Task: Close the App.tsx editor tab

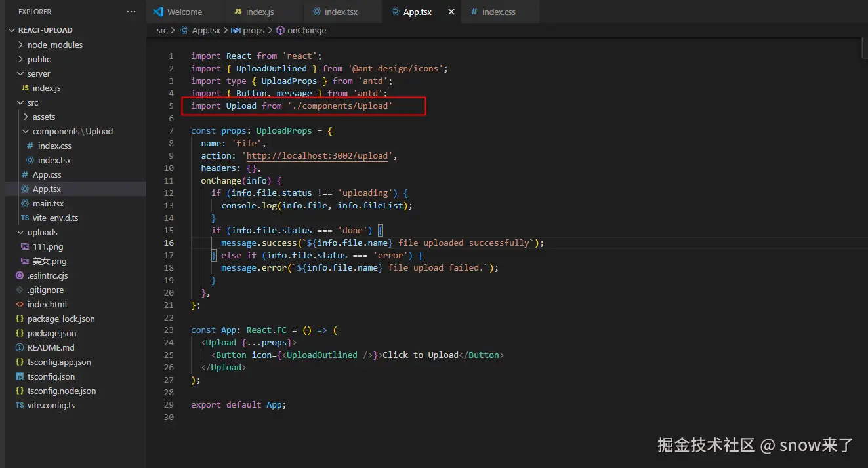Action: coord(451,12)
